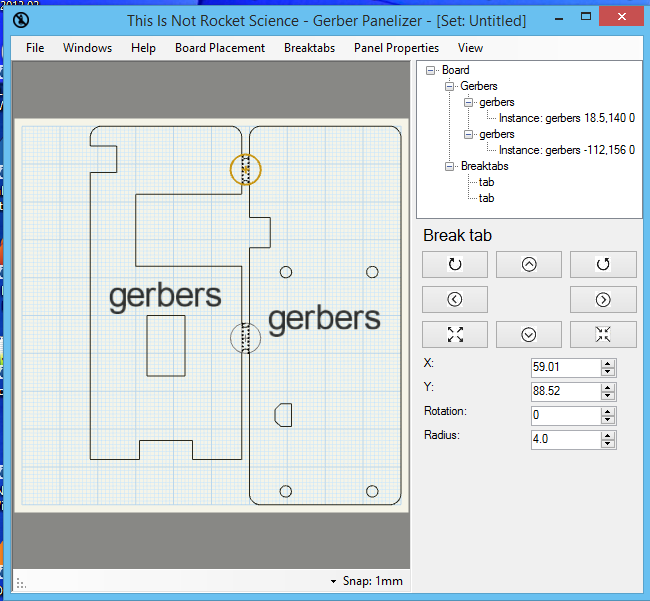Select first tab under Breaktabs
Viewport: 650px width, 601px height.
pyautogui.click(x=486, y=182)
